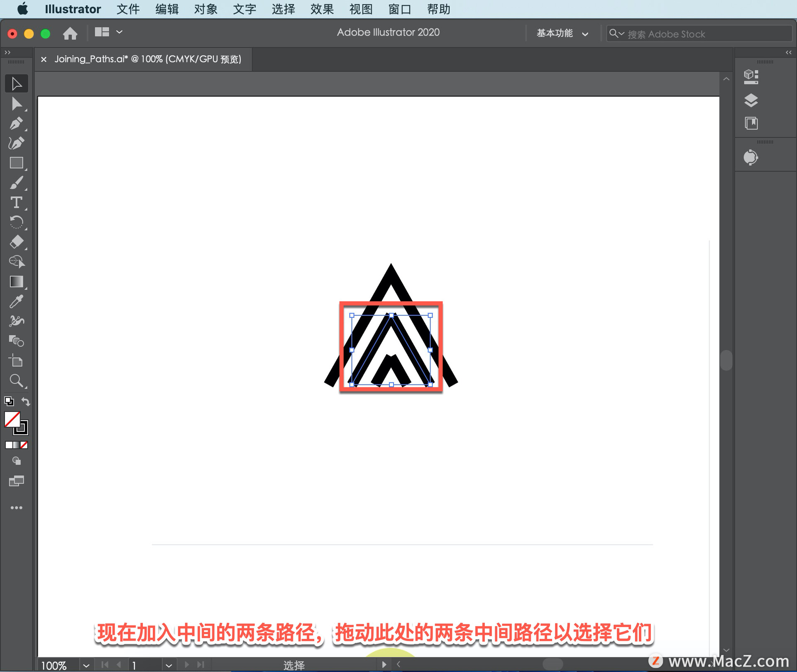Open the Layers panel icon
Viewport: 797px width, 672px height.
751,100
